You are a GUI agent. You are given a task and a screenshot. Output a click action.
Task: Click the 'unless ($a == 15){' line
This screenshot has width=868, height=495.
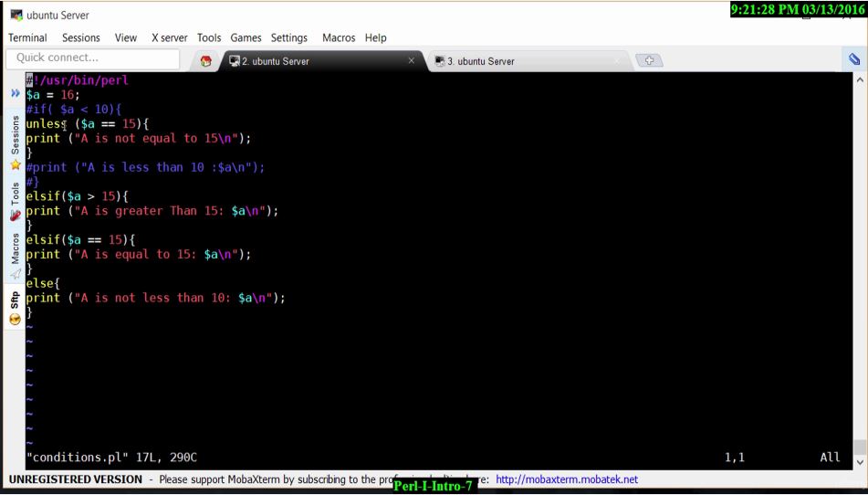(x=87, y=123)
